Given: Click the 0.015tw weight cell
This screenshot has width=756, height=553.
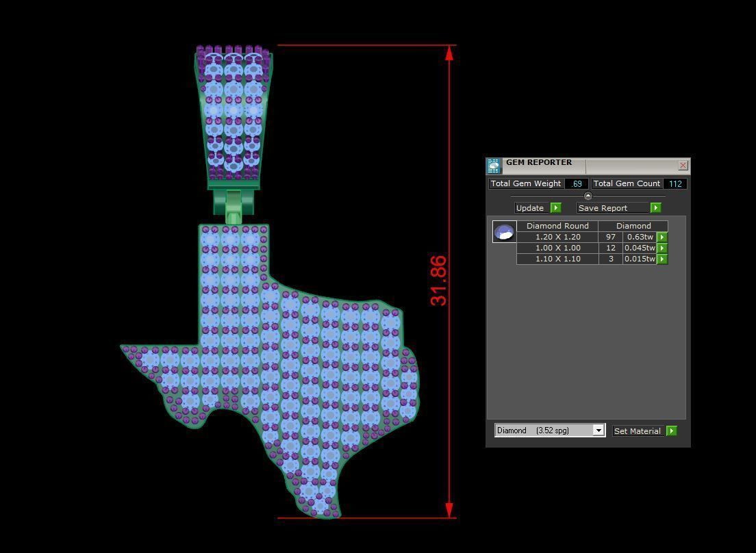Looking at the screenshot, I should click(640, 259).
